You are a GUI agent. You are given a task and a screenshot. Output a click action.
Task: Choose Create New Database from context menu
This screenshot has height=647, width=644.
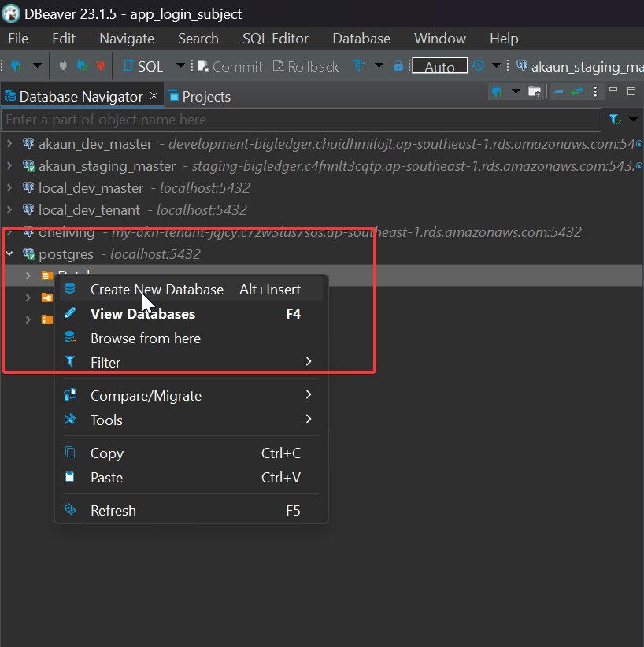pos(191,289)
